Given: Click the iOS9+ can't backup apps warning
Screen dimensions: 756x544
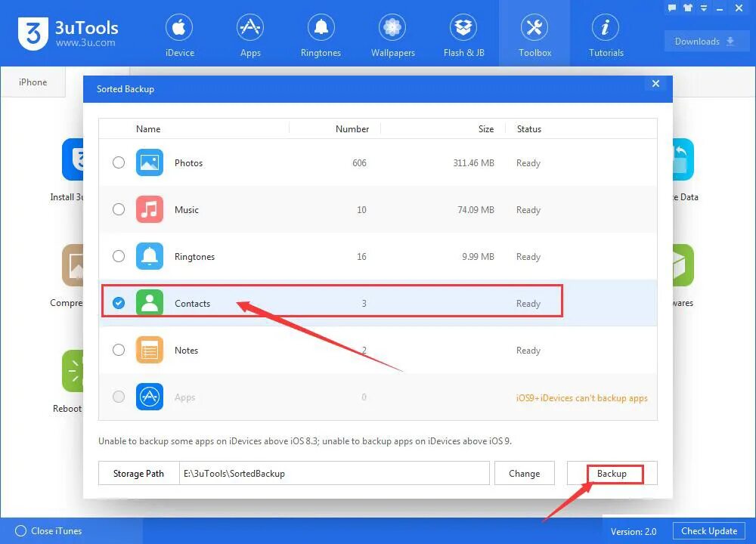Looking at the screenshot, I should click(581, 398).
